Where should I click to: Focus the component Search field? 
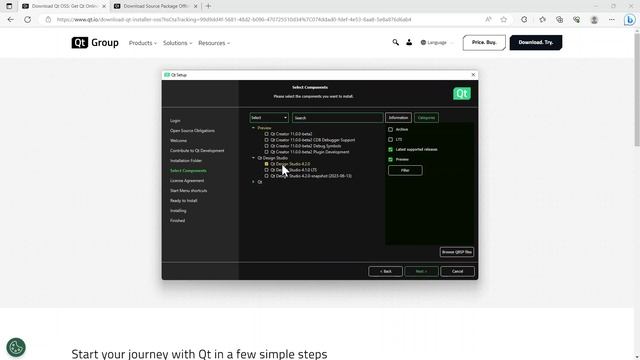(x=338, y=118)
